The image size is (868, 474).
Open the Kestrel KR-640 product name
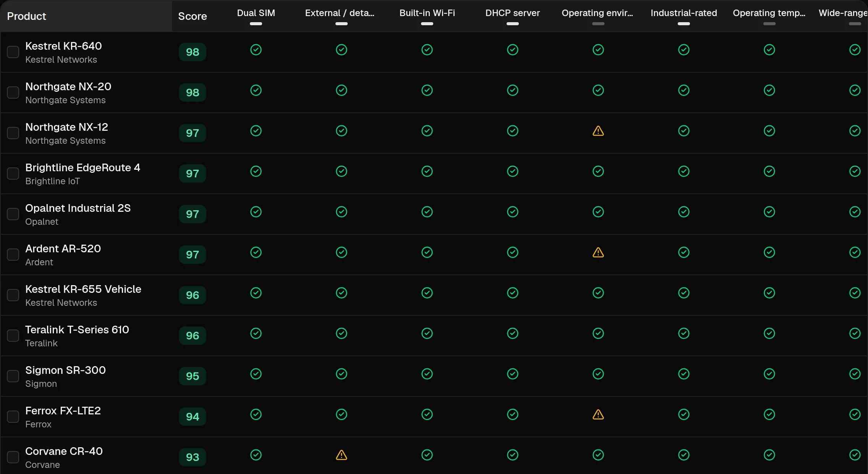coord(63,46)
